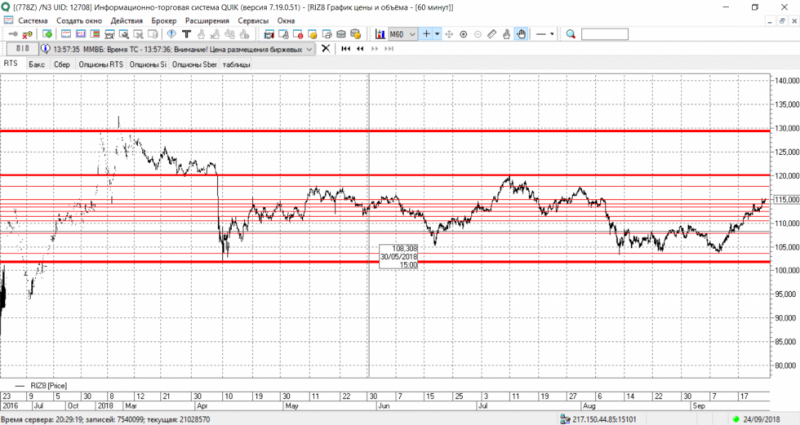Minimize the inner chart window
800x425 pixels.
point(770,21)
